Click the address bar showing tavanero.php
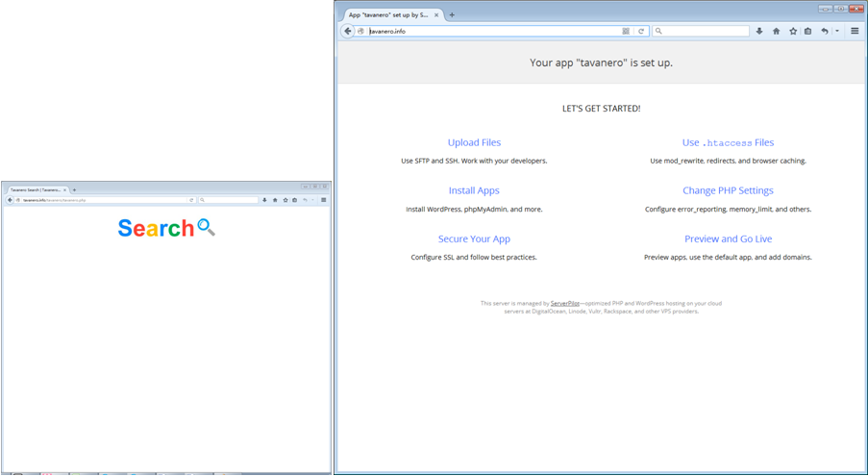The width and height of the screenshot is (868, 476). (105, 200)
